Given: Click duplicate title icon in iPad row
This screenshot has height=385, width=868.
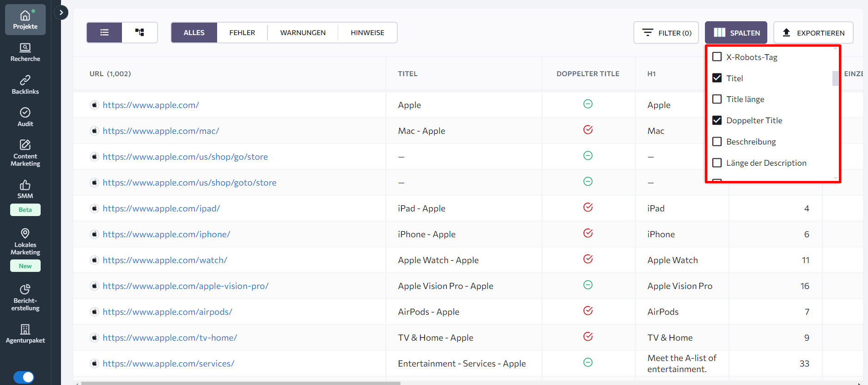Looking at the screenshot, I should pyautogui.click(x=588, y=207).
